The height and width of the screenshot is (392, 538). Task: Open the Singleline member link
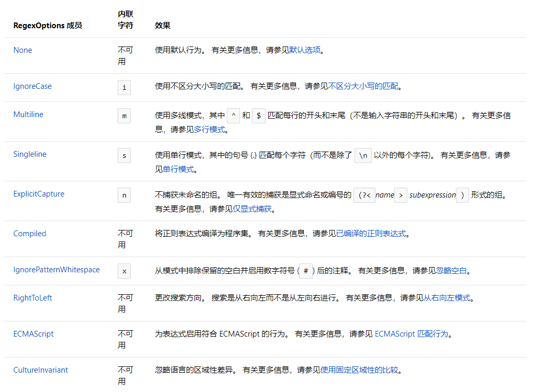pos(30,154)
